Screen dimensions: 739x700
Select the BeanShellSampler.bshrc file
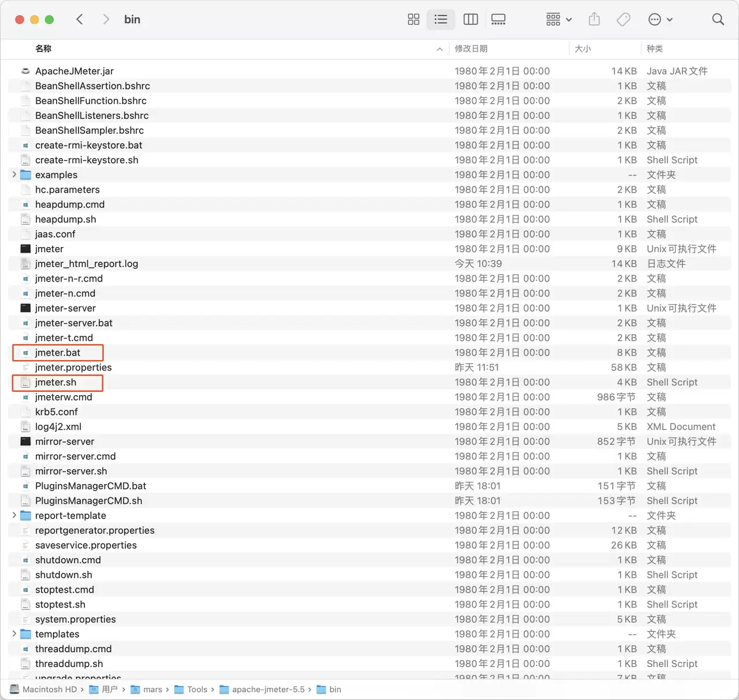(x=89, y=130)
